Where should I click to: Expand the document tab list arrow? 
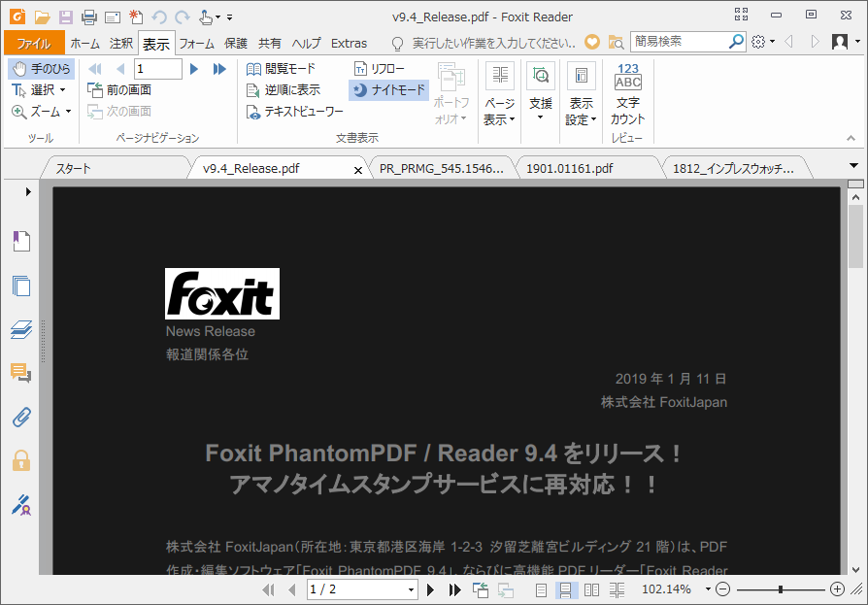pos(853,165)
